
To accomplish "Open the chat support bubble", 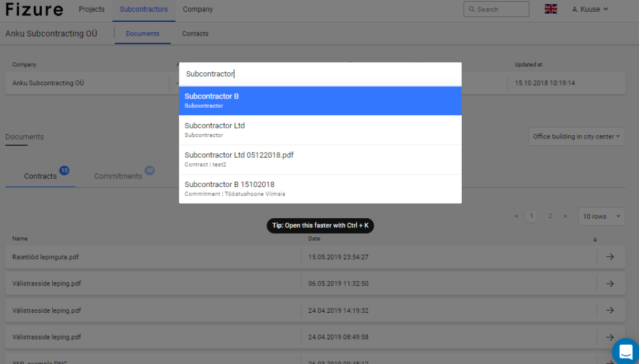I will tap(625, 350).
